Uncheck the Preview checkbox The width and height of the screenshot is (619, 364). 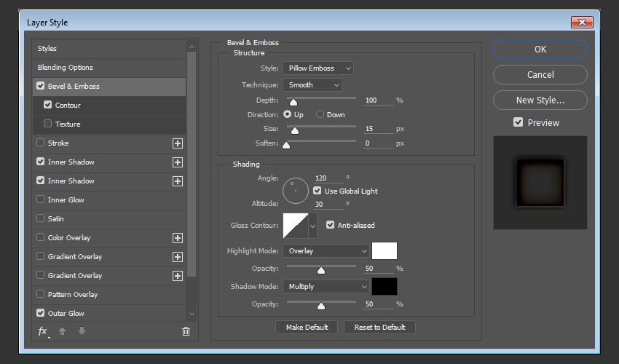pos(518,122)
